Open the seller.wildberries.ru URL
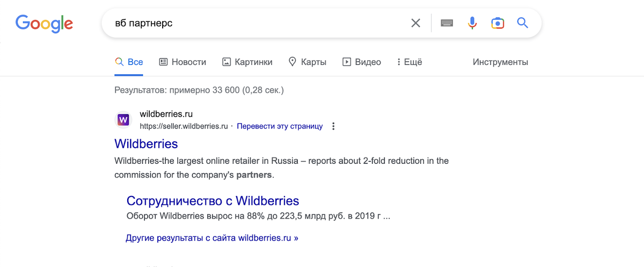Image resolution: width=644 pixels, height=267 pixels. point(184,126)
